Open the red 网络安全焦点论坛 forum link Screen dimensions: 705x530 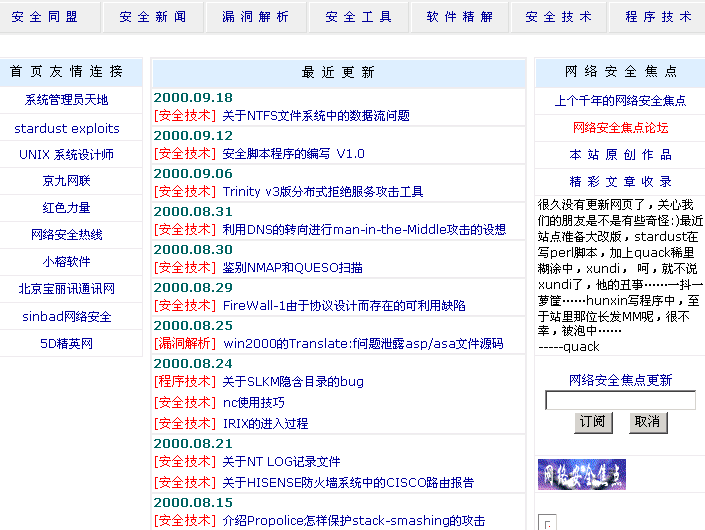[x=620, y=128]
